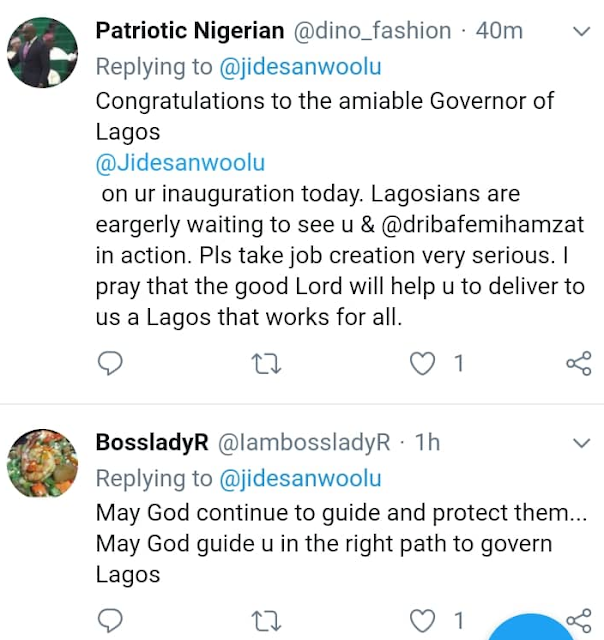Click the Patriotic Nigerian display name
The height and width of the screenshot is (640, 604).
point(190,31)
